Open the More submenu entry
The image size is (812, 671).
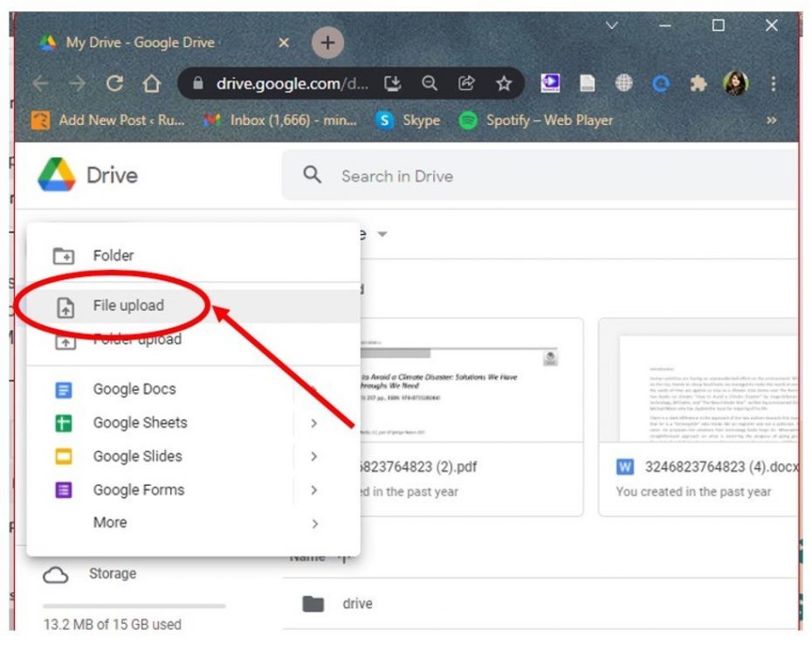[x=193, y=522]
